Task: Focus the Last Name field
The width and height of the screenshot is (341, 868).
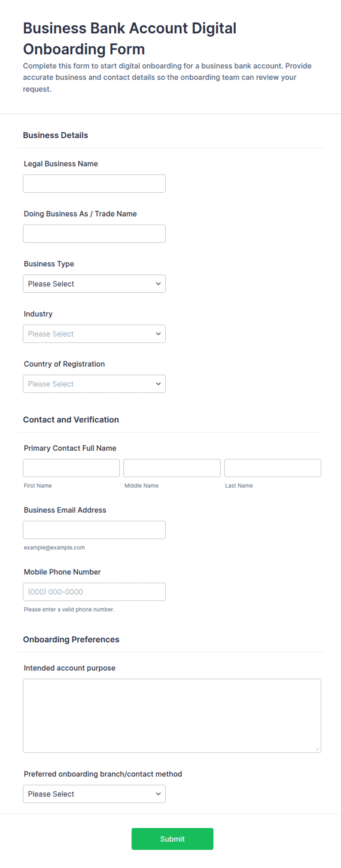Action: pyautogui.click(x=273, y=468)
